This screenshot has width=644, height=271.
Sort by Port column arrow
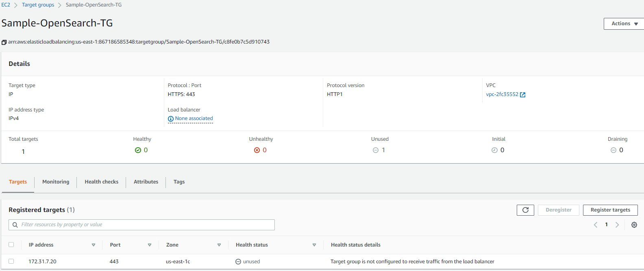pyautogui.click(x=150, y=245)
